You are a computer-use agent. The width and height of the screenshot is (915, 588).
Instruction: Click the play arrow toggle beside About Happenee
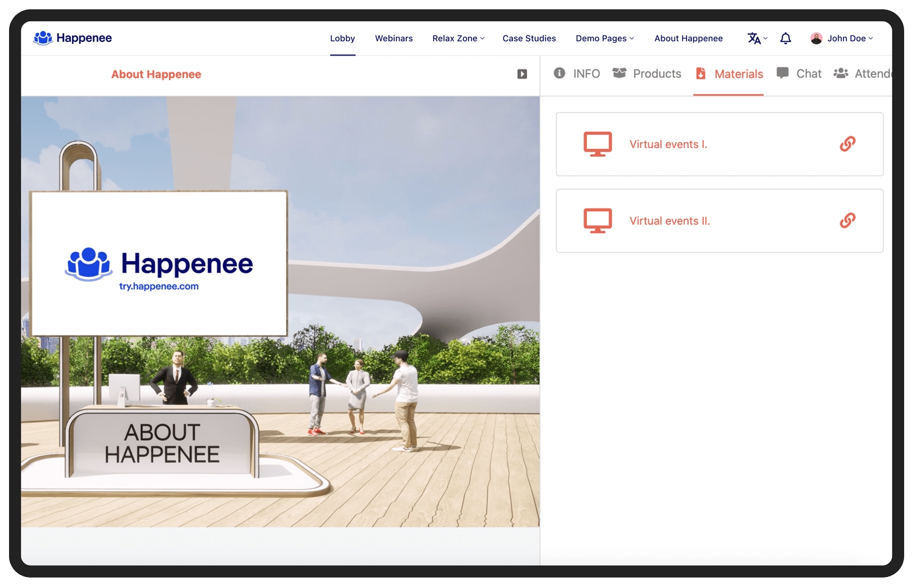(522, 74)
